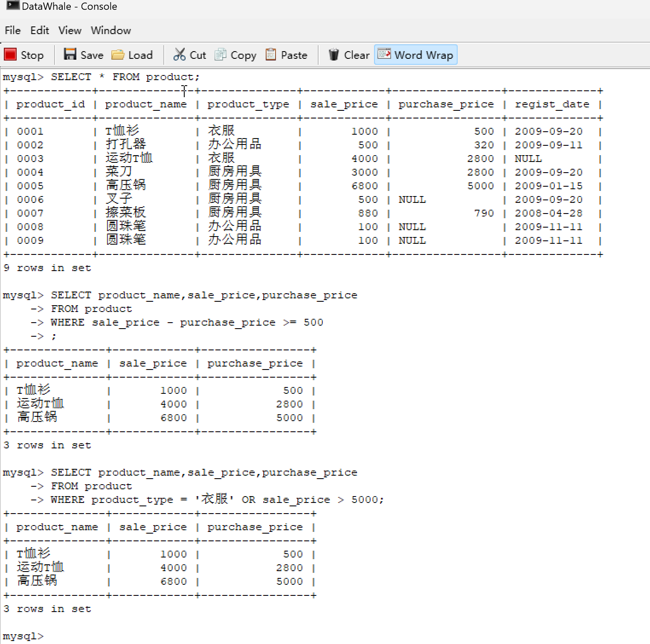Click the sale price 880

pyautogui.click(x=368, y=213)
